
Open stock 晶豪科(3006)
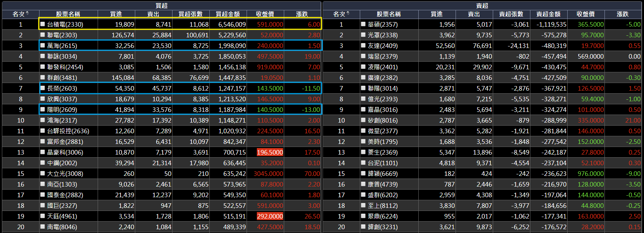(x=65, y=152)
